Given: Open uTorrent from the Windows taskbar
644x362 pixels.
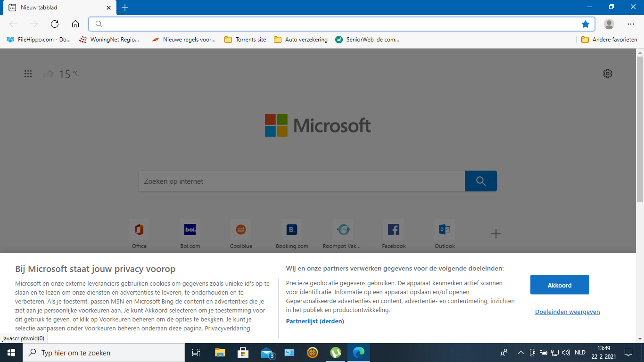Looking at the screenshot, I should (x=336, y=353).
